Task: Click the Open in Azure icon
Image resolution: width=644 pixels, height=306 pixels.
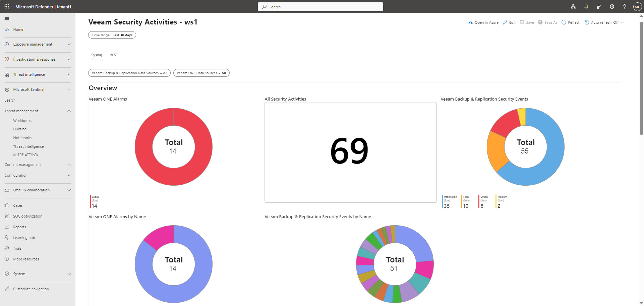Action: [470, 22]
